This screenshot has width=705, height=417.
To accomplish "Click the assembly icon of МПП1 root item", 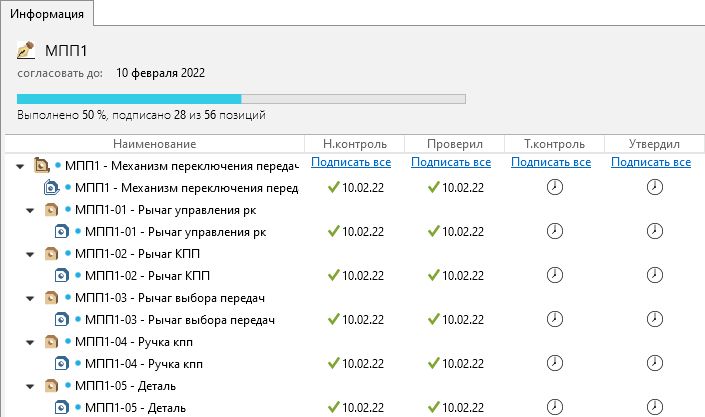I will tap(42, 166).
